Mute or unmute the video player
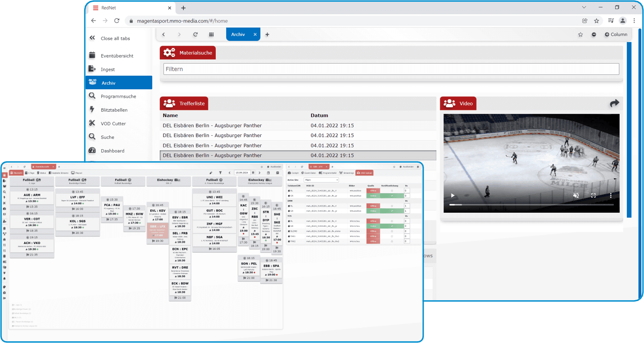The width and height of the screenshot is (644, 343). pos(576,196)
